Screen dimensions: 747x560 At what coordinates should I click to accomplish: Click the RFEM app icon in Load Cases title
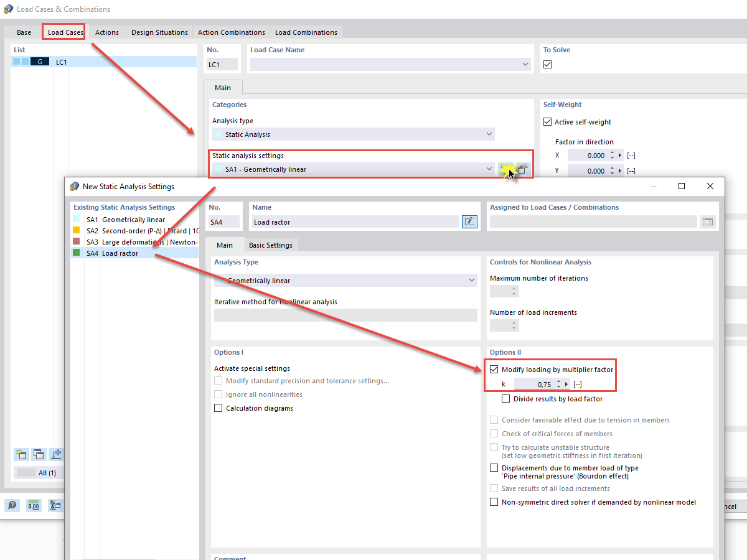point(9,9)
